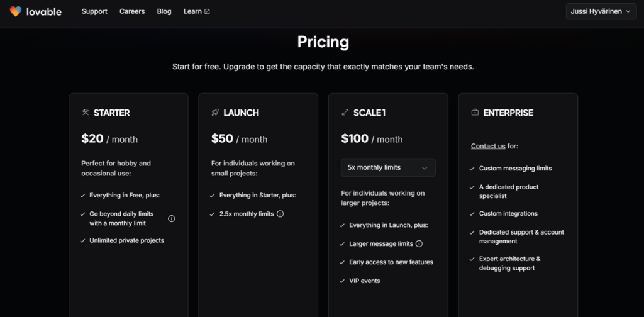The image size is (644, 317).
Task: Click the Enterprise briefcase icon
Action: (x=475, y=113)
